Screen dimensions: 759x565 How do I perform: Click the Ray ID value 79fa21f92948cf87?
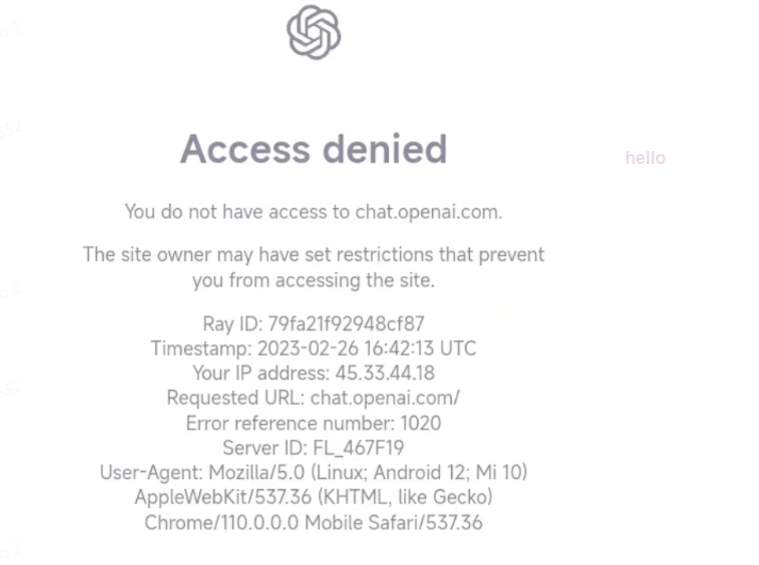click(x=346, y=324)
